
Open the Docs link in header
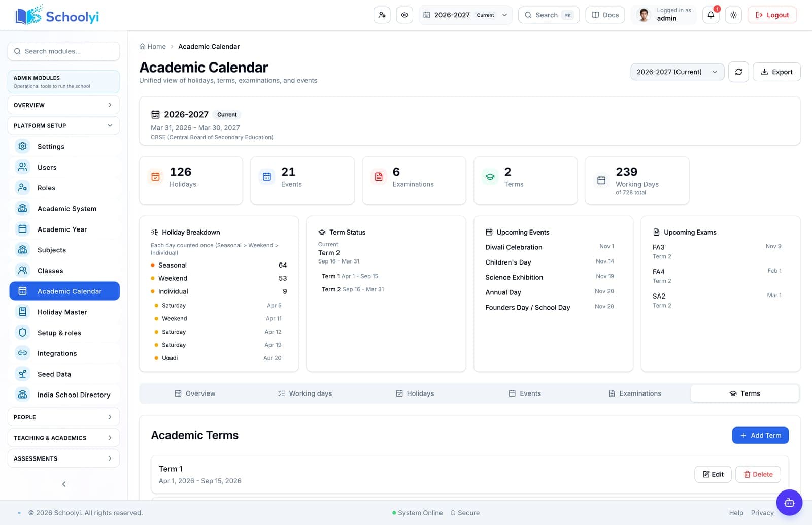pos(605,15)
